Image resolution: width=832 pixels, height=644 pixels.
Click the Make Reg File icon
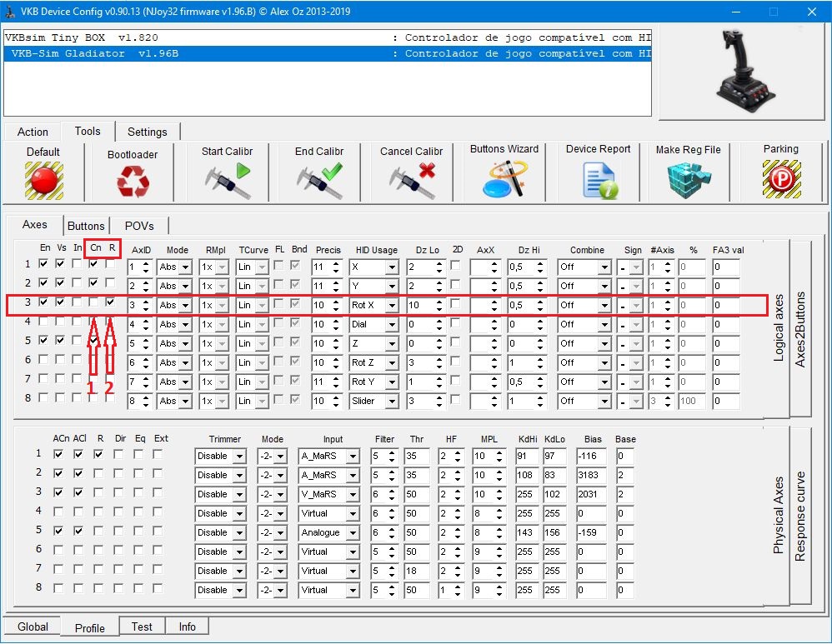click(x=689, y=180)
